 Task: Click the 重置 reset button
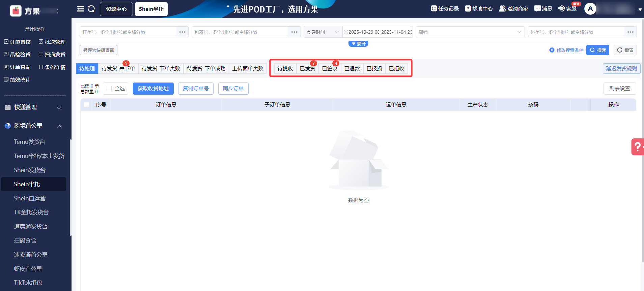point(625,50)
